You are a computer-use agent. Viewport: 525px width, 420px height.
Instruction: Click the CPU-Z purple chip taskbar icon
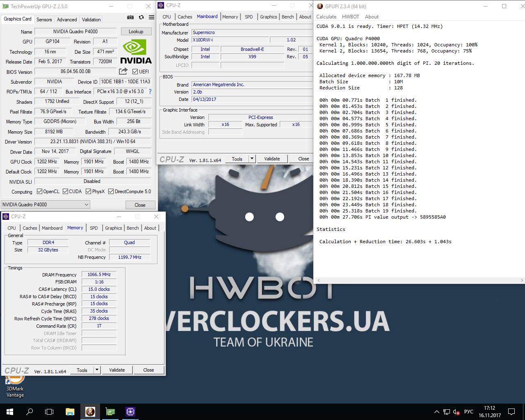(x=130, y=411)
